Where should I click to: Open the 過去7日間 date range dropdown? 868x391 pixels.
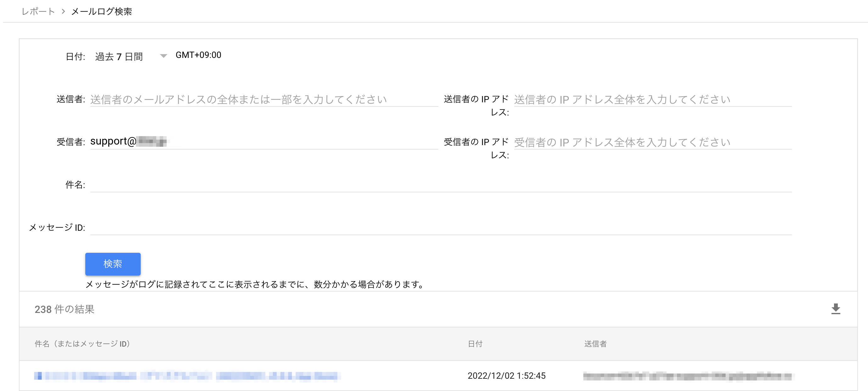119,56
